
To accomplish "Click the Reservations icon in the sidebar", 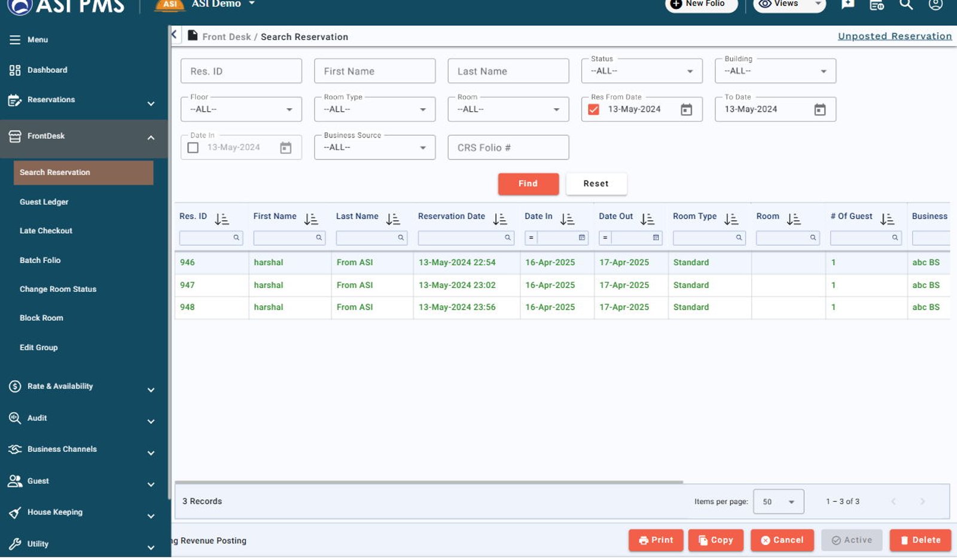I will pyautogui.click(x=15, y=100).
